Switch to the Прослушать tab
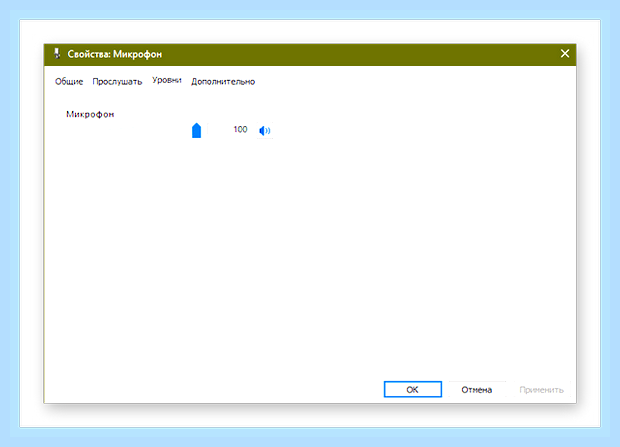620x447 pixels. pyautogui.click(x=117, y=81)
